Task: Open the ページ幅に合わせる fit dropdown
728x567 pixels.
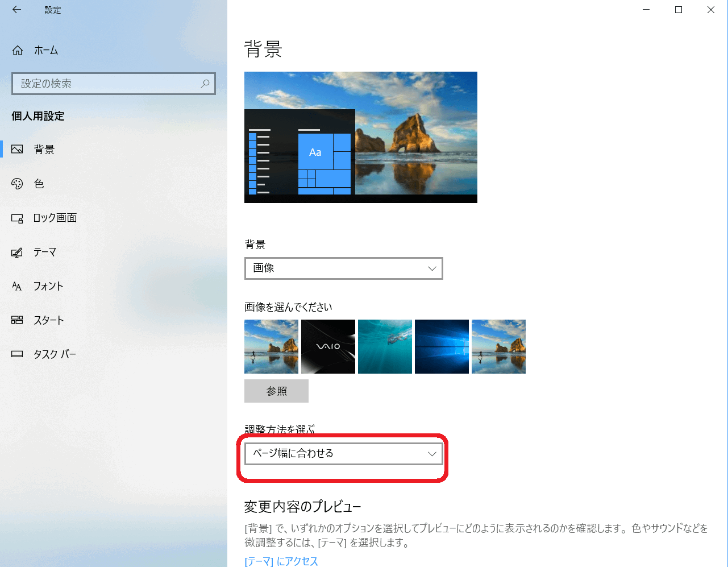Action: [344, 454]
